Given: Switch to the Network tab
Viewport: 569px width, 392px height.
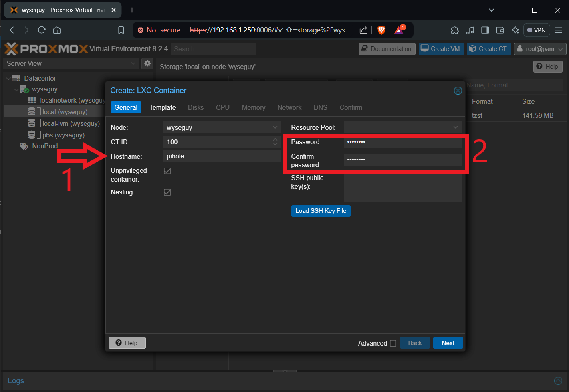Looking at the screenshot, I should (289, 107).
